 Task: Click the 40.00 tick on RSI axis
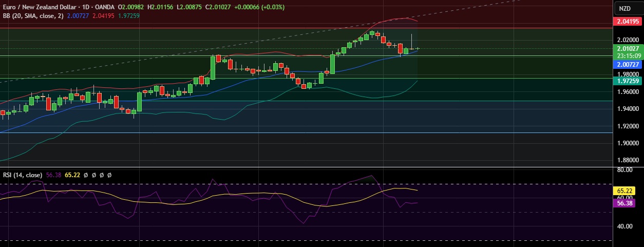(624, 226)
